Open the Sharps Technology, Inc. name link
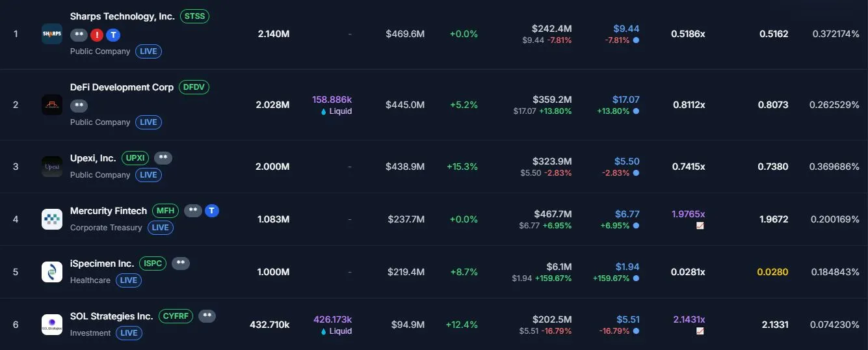Image resolution: width=868 pixels, height=350 pixels. pos(122,16)
